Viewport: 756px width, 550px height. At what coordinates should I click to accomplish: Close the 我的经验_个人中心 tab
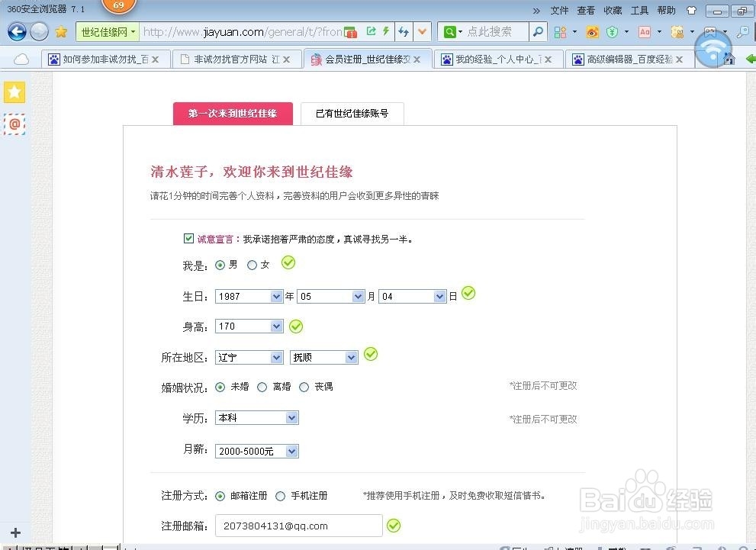[548, 60]
